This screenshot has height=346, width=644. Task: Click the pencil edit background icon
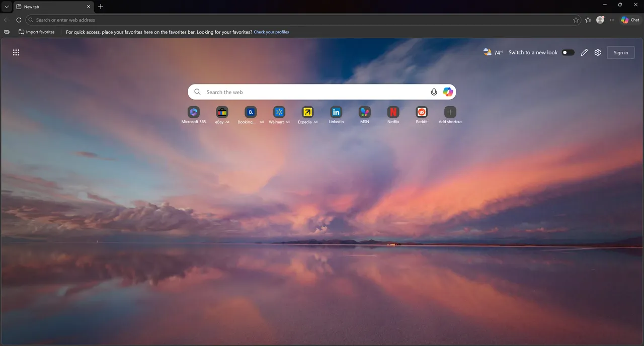(x=584, y=52)
